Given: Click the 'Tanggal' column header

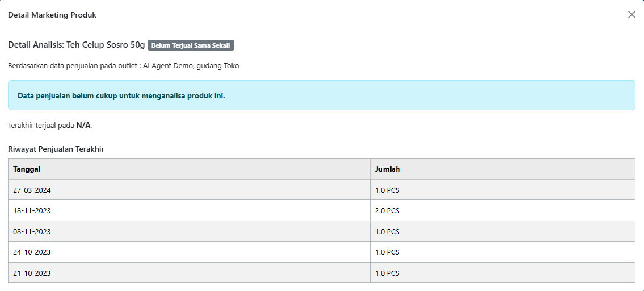Looking at the screenshot, I should click(27, 169).
